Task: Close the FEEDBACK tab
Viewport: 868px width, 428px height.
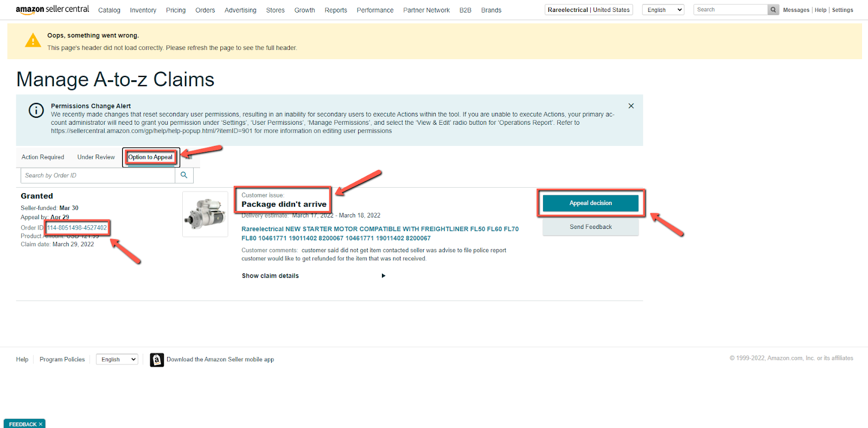Action: [x=41, y=424]
